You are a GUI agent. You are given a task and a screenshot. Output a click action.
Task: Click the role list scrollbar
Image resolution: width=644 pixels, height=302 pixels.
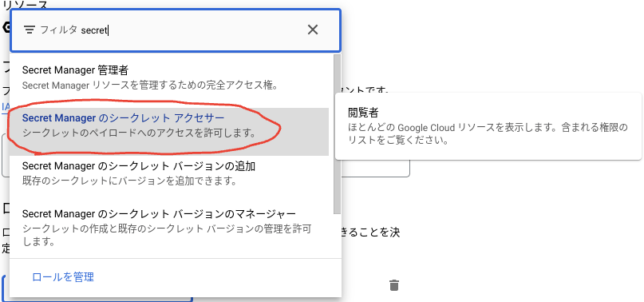337,134
